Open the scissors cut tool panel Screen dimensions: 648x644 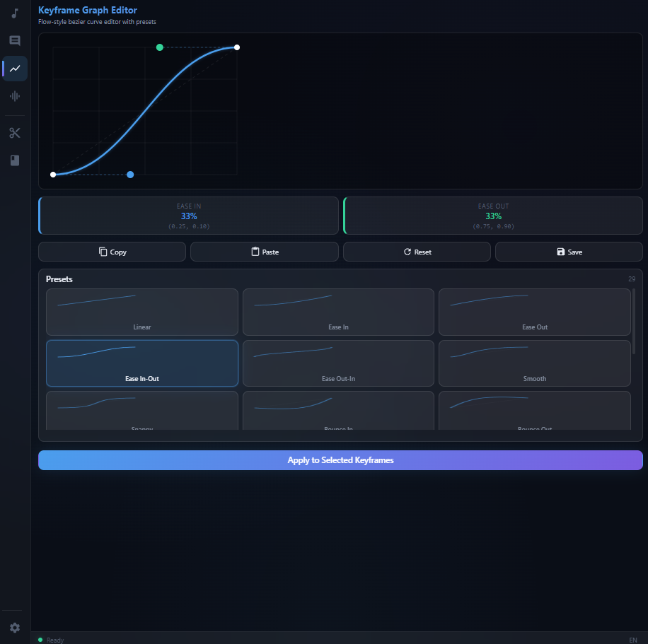coord(15,133)
